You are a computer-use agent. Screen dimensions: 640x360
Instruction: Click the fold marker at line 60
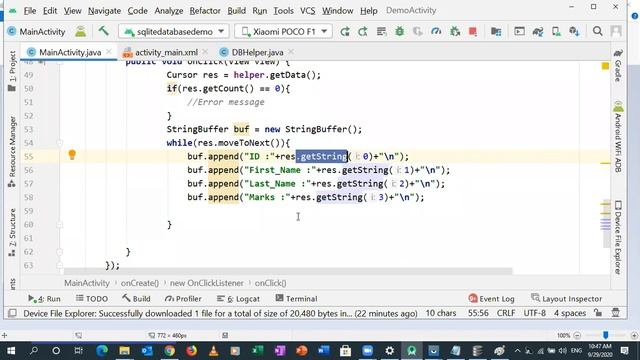[x=60, y=224]
